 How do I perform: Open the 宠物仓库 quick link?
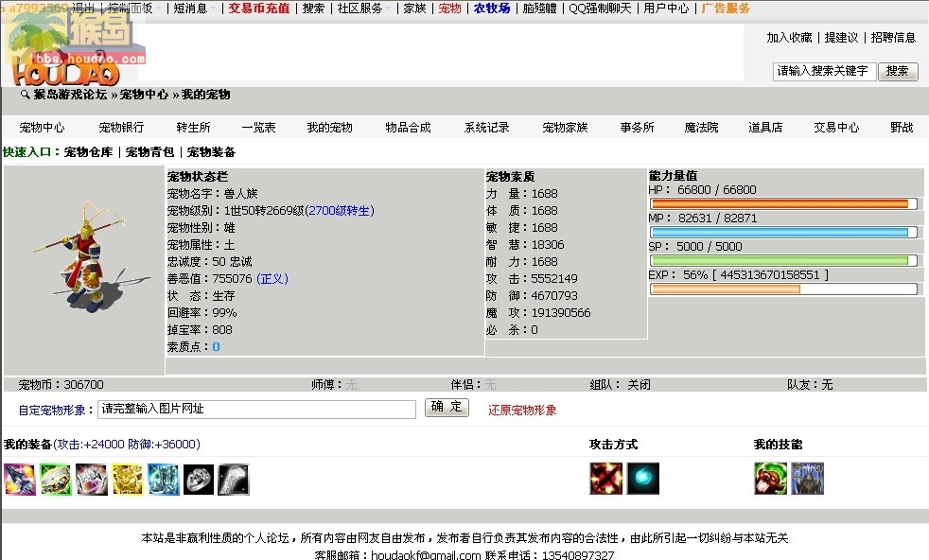pos(88,152)
